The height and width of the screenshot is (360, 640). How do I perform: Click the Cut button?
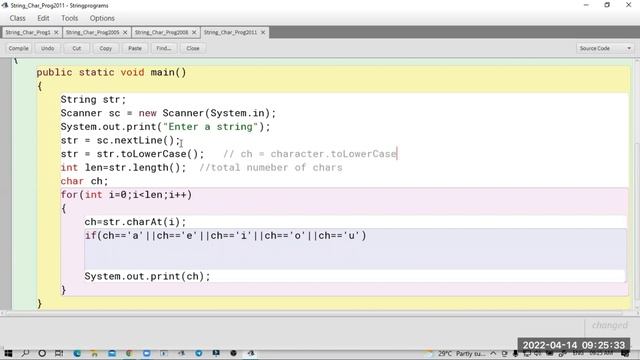[77, 48]
